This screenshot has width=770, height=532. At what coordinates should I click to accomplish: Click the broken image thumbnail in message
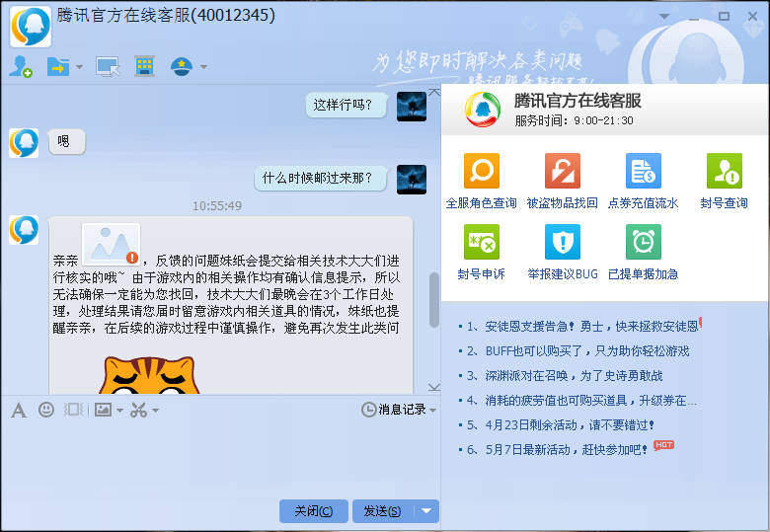tap(111, 244)
